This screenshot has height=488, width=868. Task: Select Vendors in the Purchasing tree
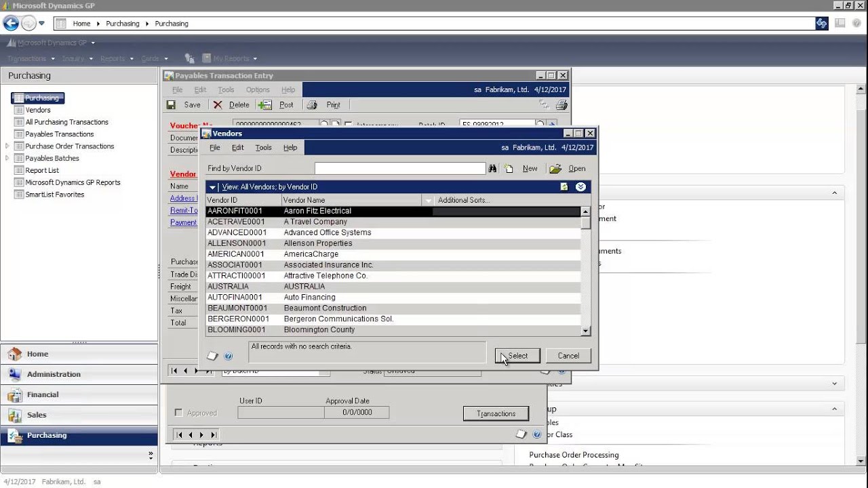tap(38, 110)
